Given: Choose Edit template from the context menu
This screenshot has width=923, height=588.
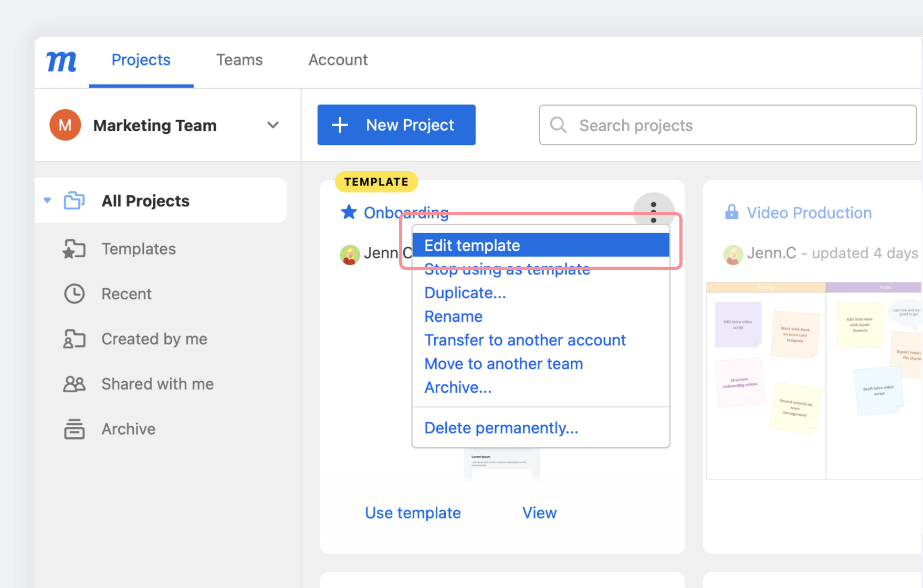Looking at the screenshot, I should (472, 245).
